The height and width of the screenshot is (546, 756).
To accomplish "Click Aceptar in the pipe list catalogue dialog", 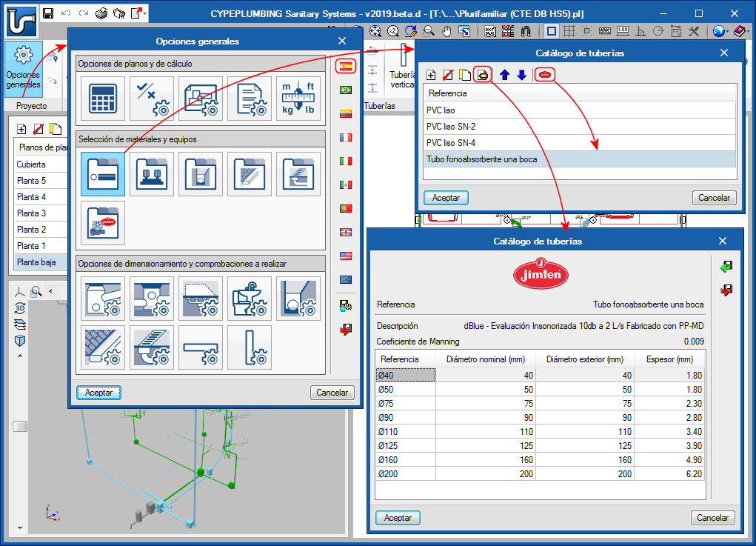I will click(446, 198).
